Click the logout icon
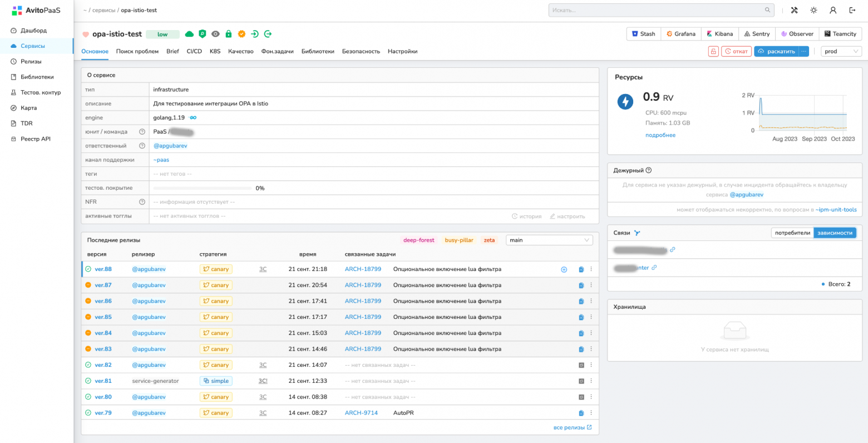868x443 pixels. click(852, 10)
